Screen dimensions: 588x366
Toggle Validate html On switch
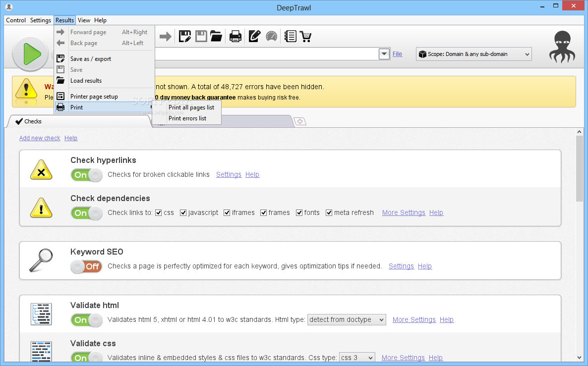(x=87, y=320)
